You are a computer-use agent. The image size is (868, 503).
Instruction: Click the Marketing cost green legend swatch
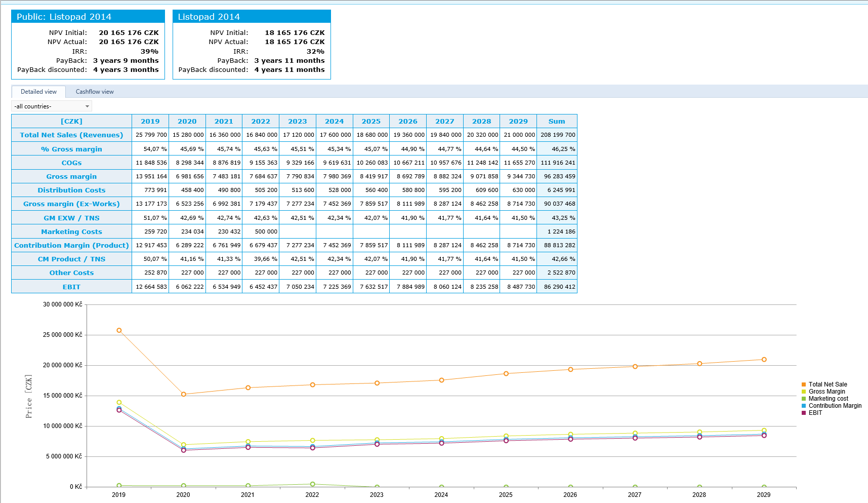(804, 399)
